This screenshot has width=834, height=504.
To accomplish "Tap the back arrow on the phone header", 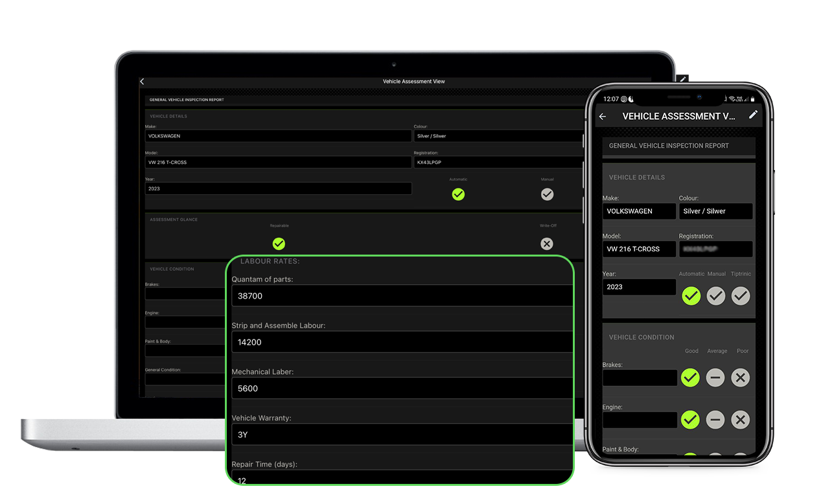I will coord(603,117).
